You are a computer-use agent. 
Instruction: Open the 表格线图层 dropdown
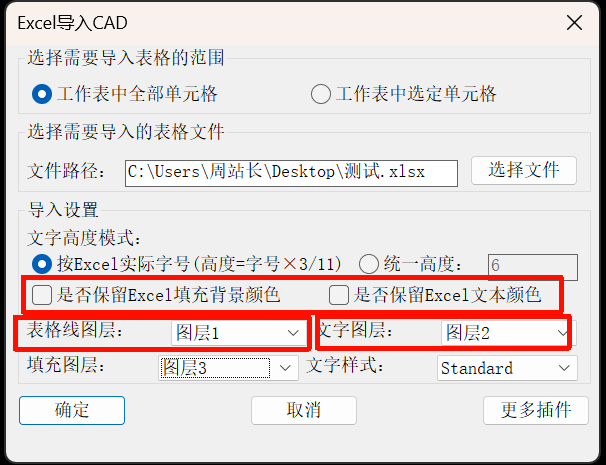click(239, 333)
